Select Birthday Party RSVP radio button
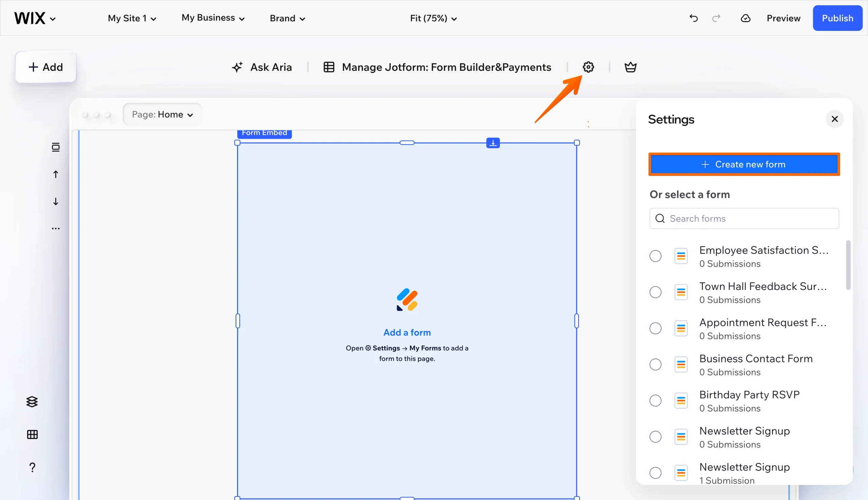 coord(655,400)
